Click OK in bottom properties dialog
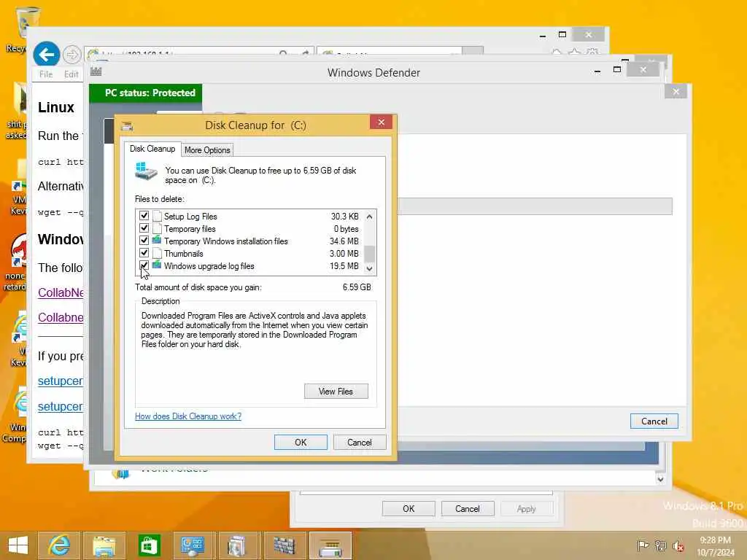Image resolution: width=747 pixels, height=560 pixels. pos(409,508)
